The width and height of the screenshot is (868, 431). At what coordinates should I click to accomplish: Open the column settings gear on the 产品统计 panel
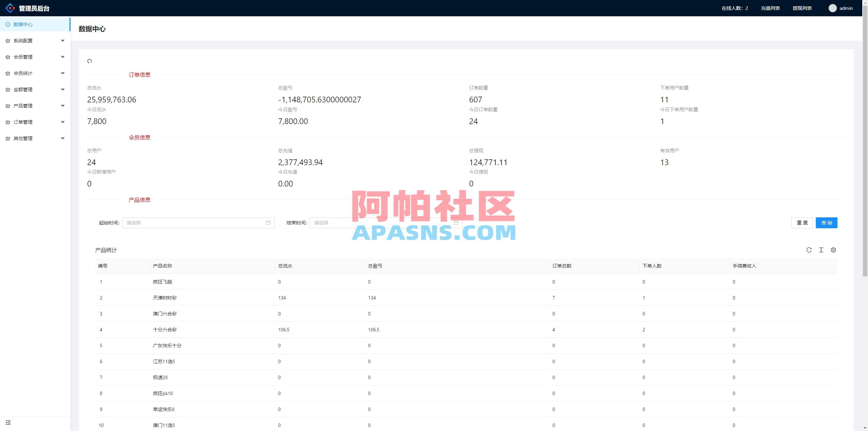834,250
